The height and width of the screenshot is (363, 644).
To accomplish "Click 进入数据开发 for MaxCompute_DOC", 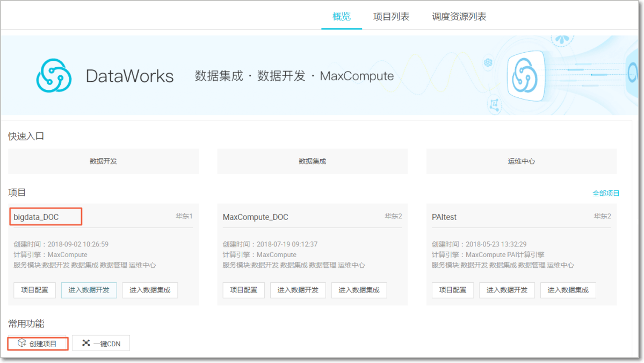I will pyautogui.click(x=298, y=290).
